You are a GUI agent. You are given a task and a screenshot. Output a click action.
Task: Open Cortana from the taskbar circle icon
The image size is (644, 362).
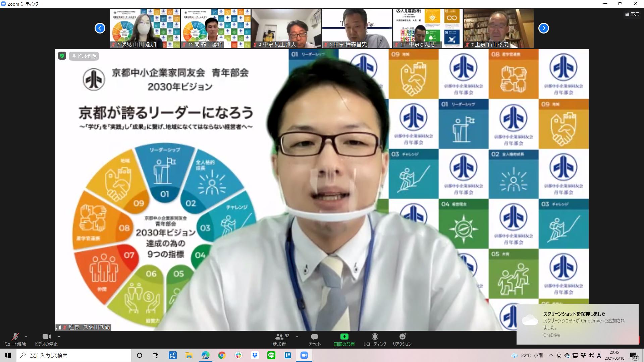point(140,355)
